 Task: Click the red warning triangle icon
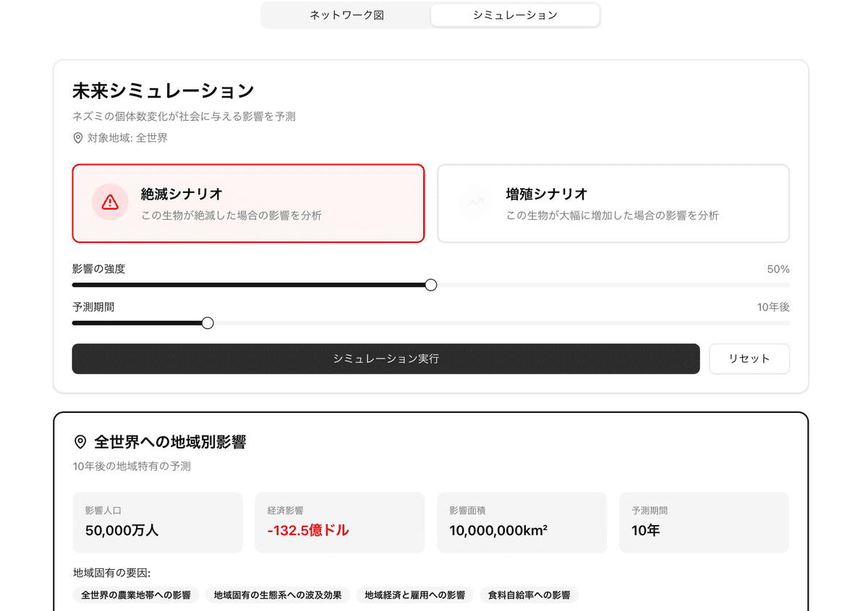(x=110, y=202)
